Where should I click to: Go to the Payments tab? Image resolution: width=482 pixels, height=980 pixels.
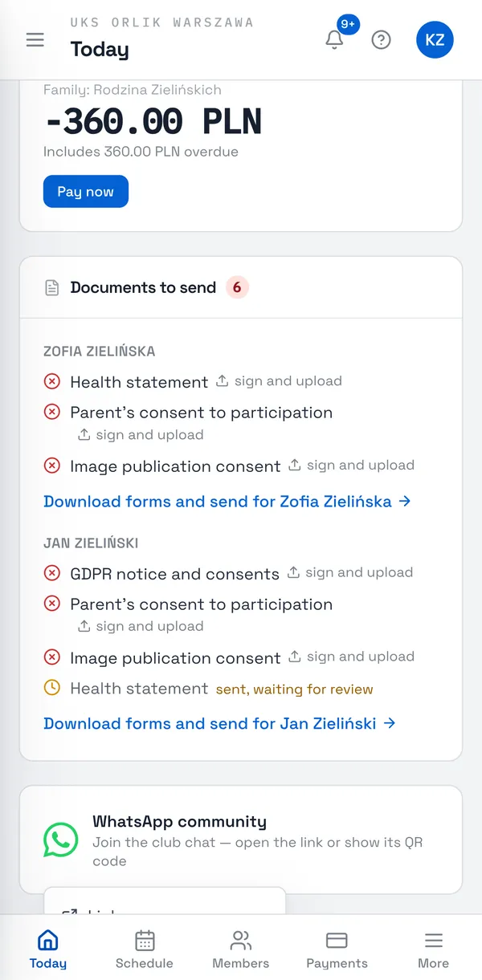click(x=337, y=949)
